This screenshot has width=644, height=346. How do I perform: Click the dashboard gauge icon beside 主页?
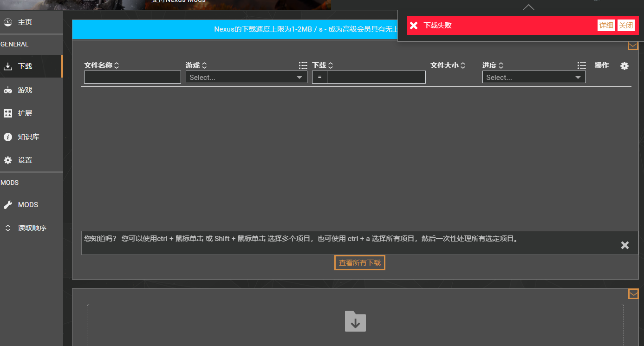point(8,22)
